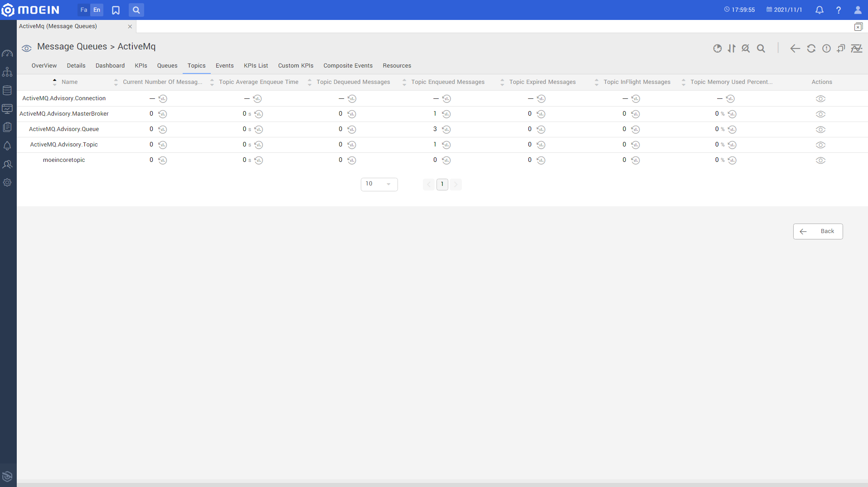Open the settings gear in sidebar
Screen dimensions: 868x487
7,182
